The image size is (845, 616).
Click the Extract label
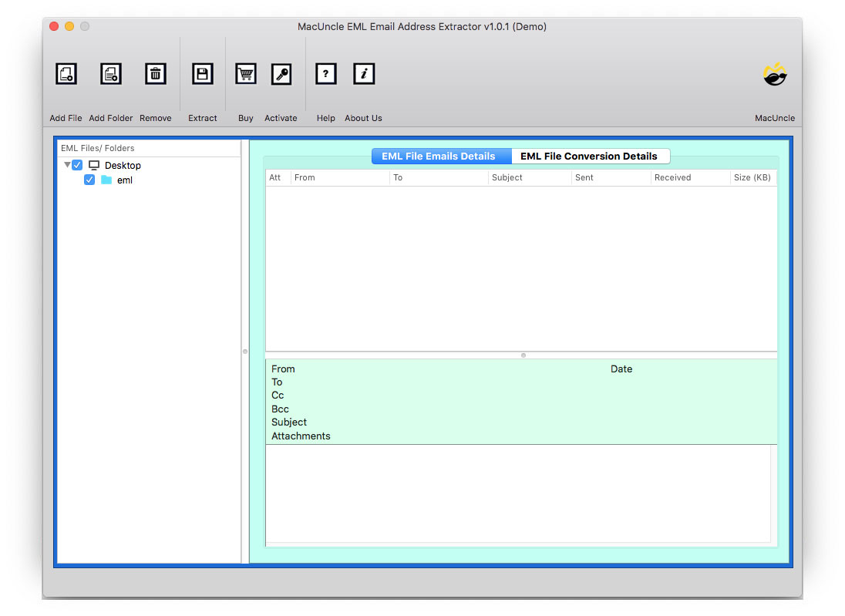pos(203,118)
